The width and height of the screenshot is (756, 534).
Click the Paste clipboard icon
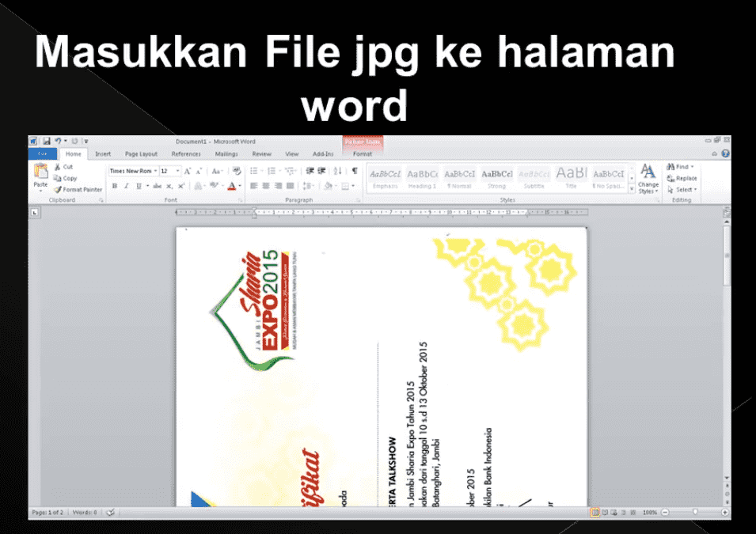pos(40,171)
